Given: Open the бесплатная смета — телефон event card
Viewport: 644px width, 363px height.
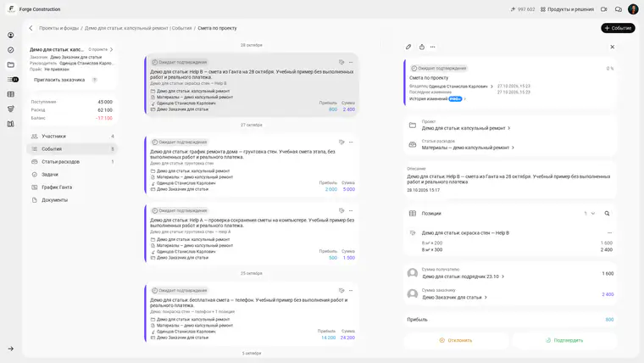Looking at the screenshot, I should 252,313.
